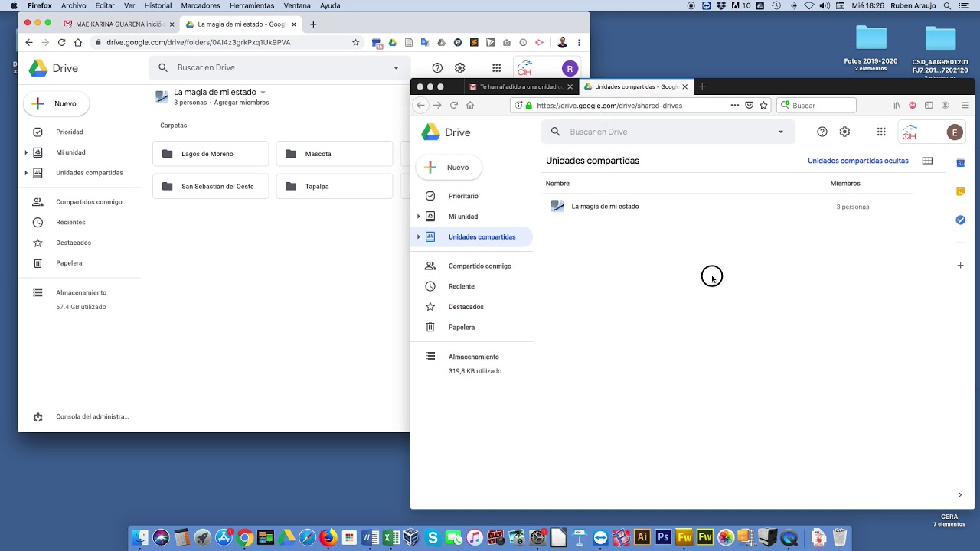Open Settings gear in Firefox Drive window
This screenshot has width=980, height=551.
click(x=844, y=132)
